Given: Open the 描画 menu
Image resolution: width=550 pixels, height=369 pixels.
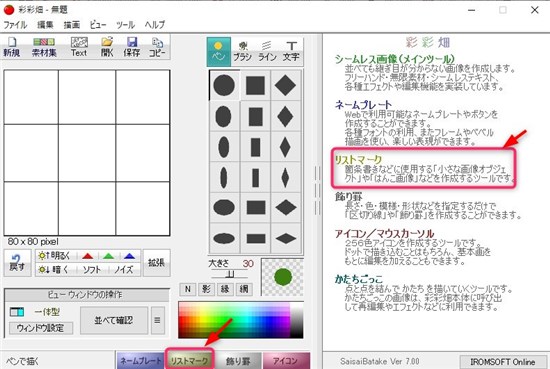Looking at the screenshot, I should click(72, 25).
